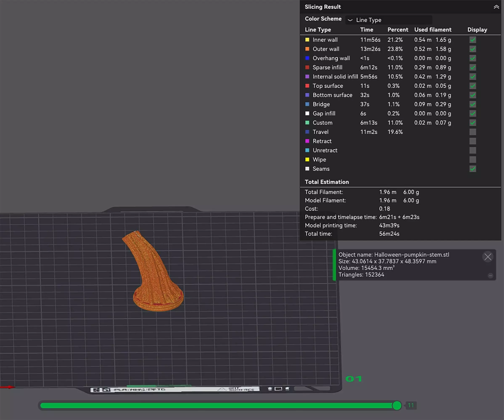The image size is (504, 420).
Task: Click the yellow Wipe color swatch
Action: click(307, 160)
